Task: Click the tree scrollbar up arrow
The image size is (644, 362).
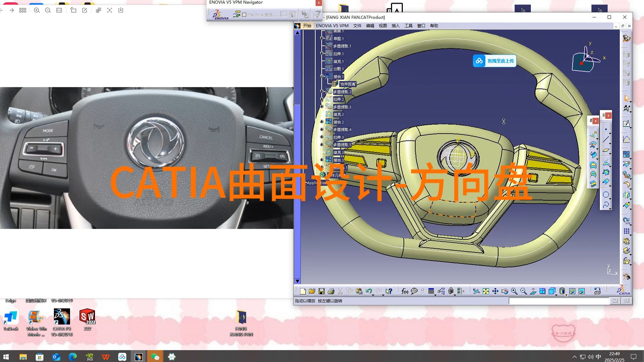Action: point(297,33)
